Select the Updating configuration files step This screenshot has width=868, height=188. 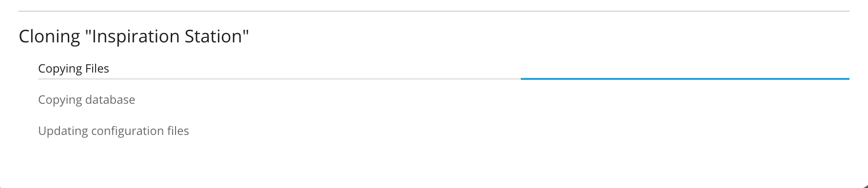(x=114, y=131)
